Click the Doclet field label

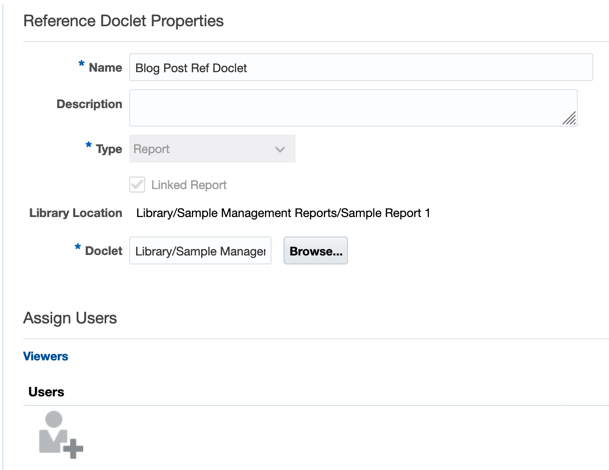103,250
